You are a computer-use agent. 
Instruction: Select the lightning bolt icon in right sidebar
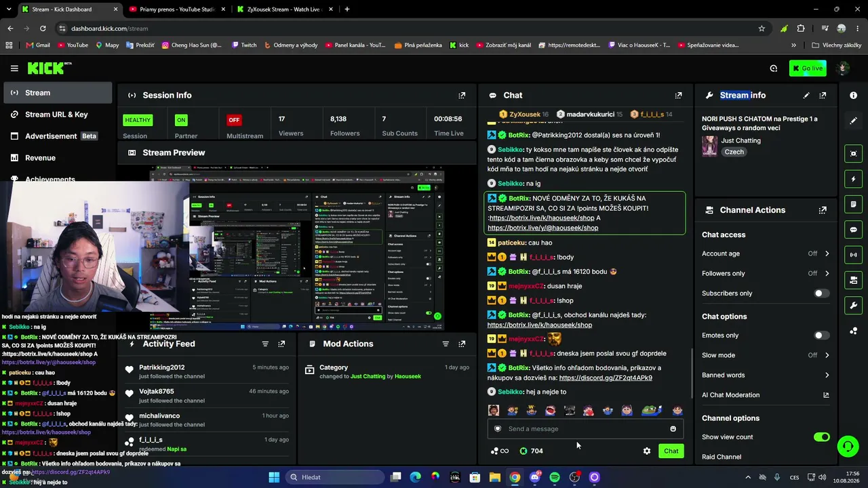pos(853,179)
